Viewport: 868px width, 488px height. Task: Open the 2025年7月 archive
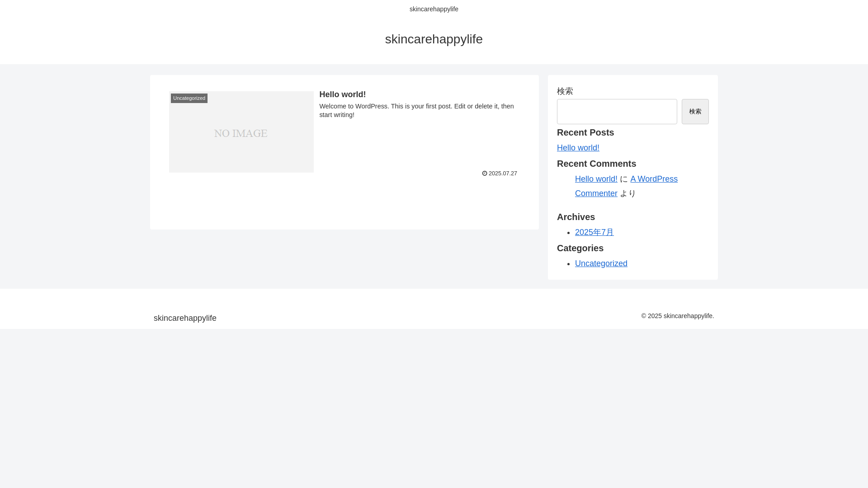[594, 232]
